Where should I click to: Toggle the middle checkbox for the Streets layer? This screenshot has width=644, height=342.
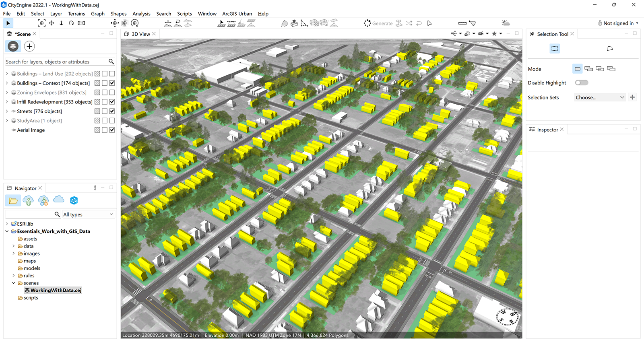(x=105, y=111)
